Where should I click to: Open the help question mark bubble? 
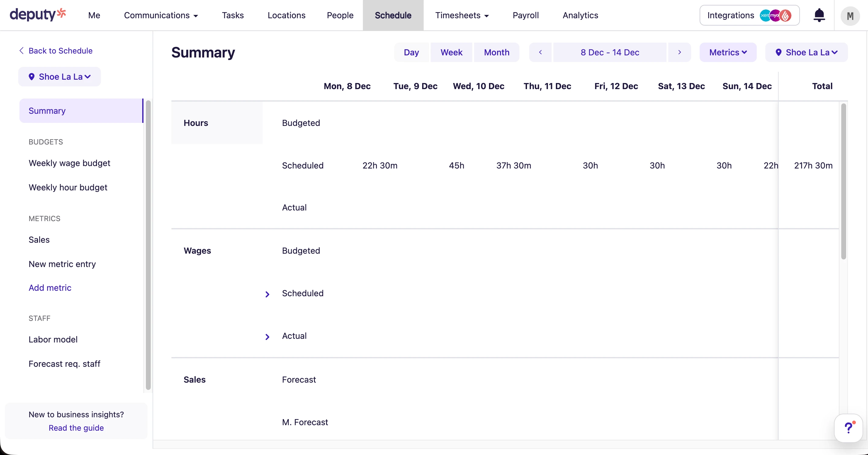click(849, 428)
